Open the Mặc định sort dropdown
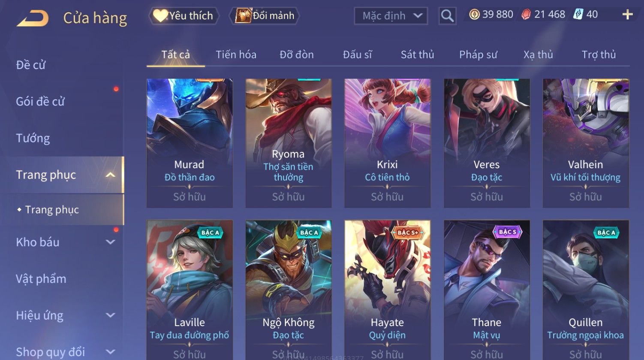The image size is (644, 360). click(x=391, y=16)
